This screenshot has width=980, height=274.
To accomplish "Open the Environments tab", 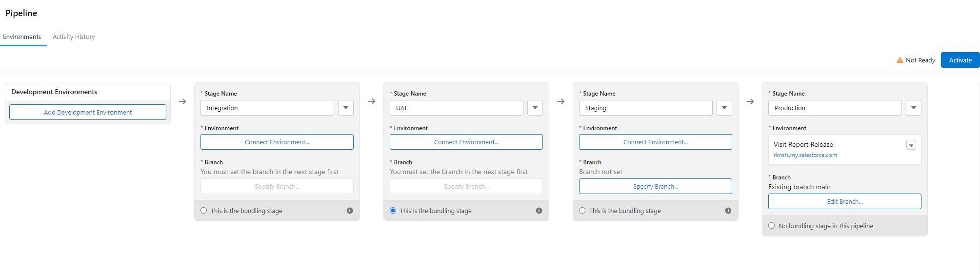I will (22, 37).
